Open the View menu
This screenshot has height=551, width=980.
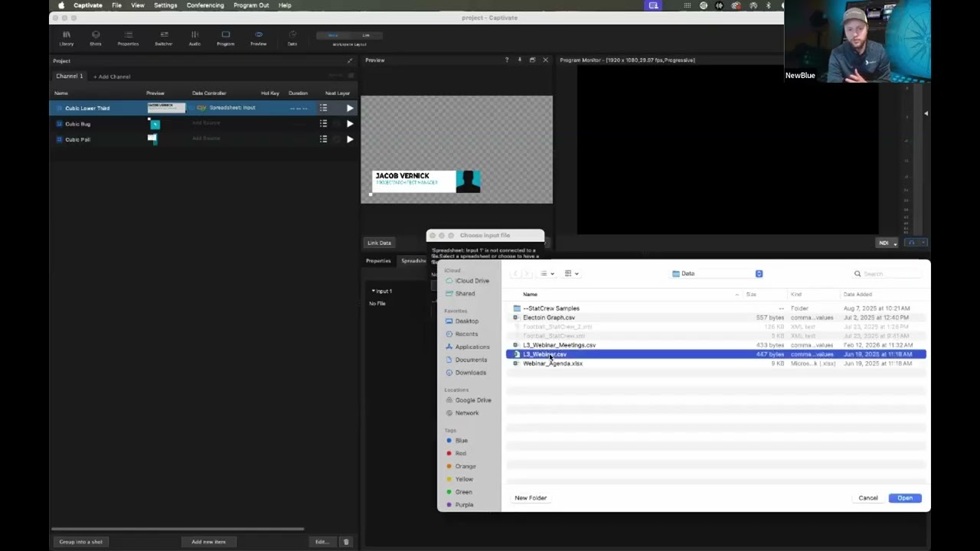pyautogui.click(x=138, y=5)
